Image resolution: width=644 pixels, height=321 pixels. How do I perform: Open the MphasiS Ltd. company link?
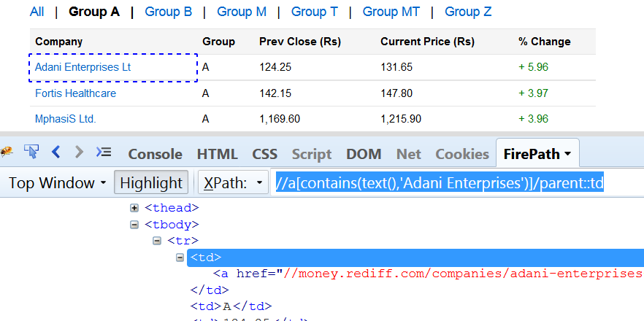65,119
